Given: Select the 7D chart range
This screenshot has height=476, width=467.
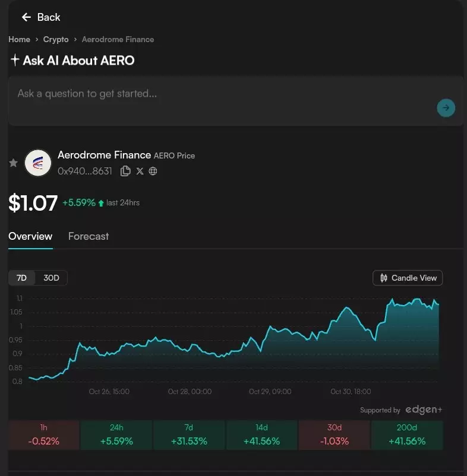Looking at the screenshot, I should (x=22, y=278).
